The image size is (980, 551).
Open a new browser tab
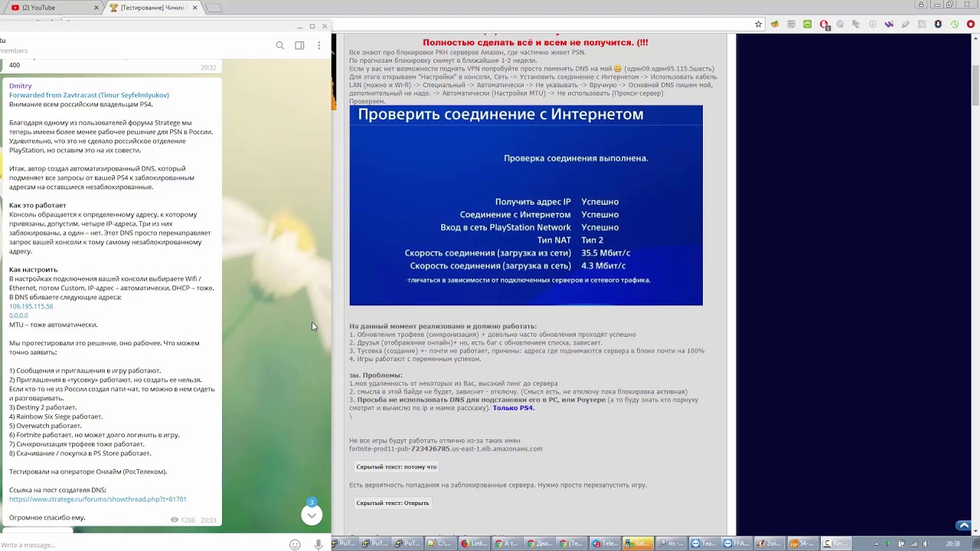215,8
